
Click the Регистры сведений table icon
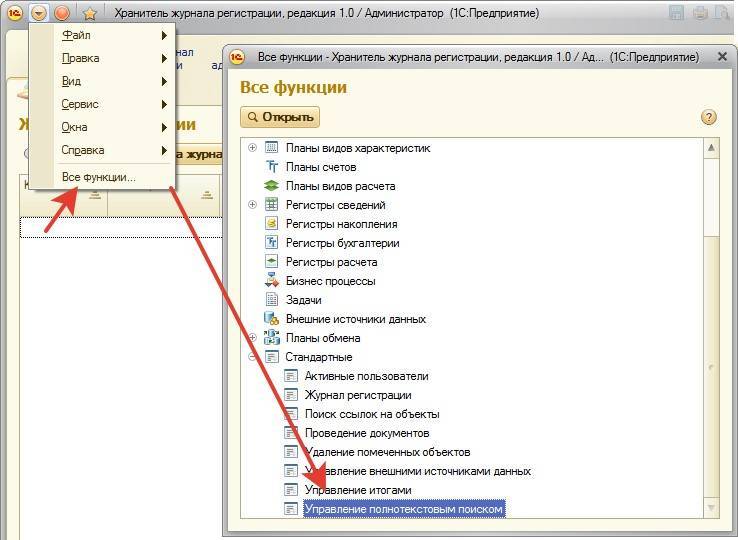[271, 205]
